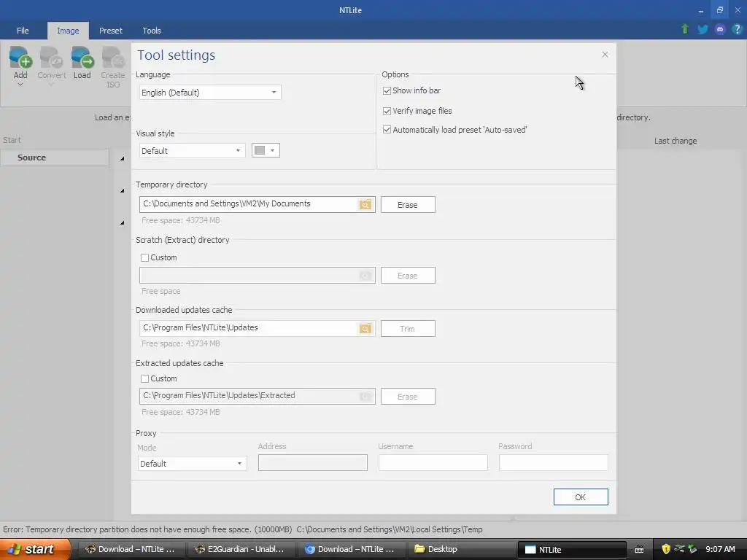The height and width of the screenshot is (560, 747).
Task: Expand the Add button dropdown arrow
Action: (20, 85)
